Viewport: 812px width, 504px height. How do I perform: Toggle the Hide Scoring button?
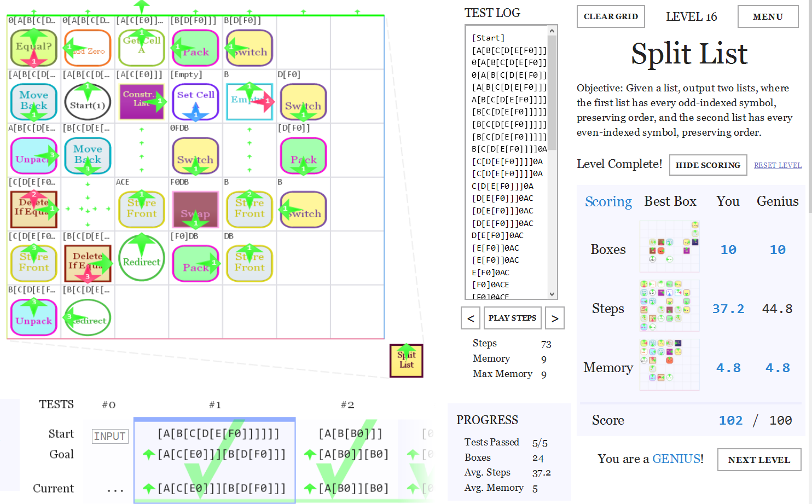[708, 165]
